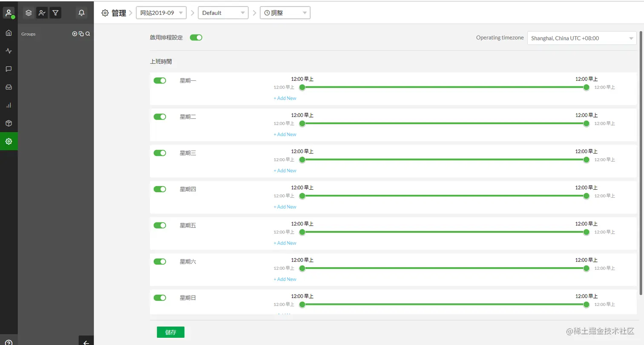Toggle the 星期日 switch
This screenshot has height=345, width=644.
160,297
